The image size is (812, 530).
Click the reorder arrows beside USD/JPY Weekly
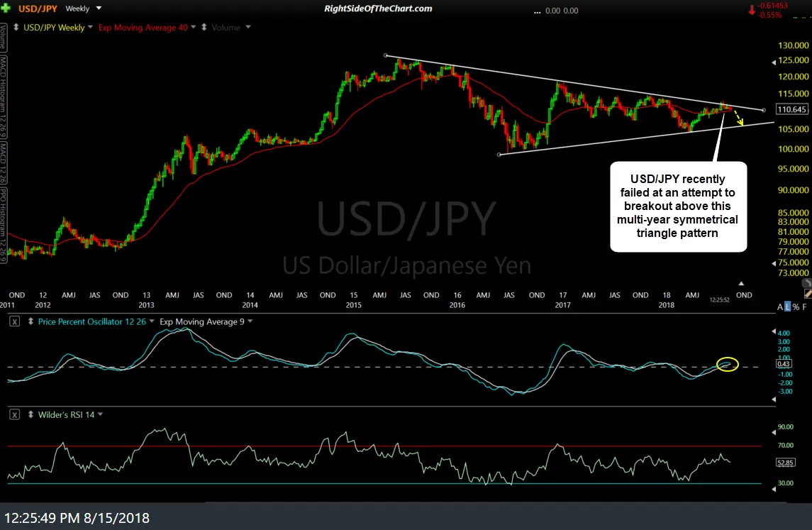coord(16,27)
